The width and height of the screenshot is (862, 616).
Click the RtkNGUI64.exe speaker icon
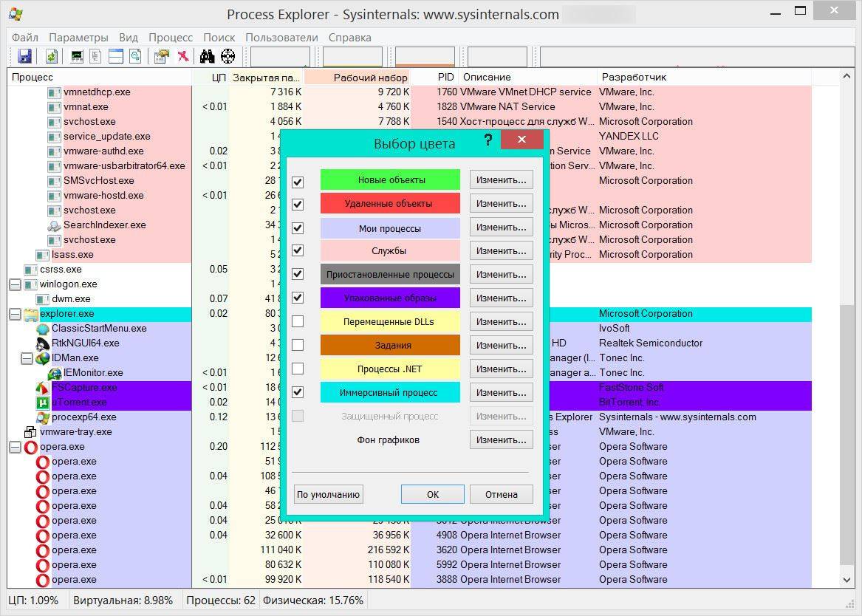tap(43, 343)
